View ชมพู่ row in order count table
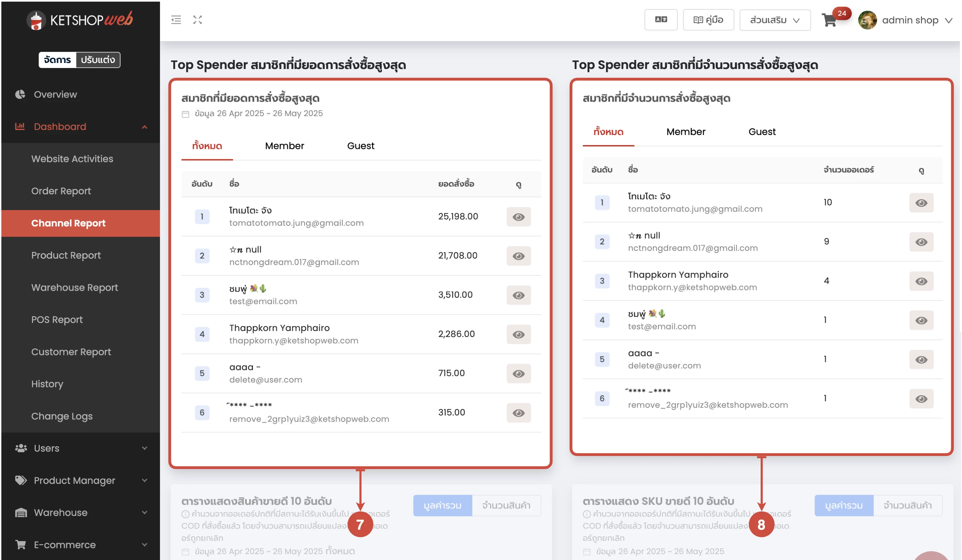 pyautogui.click(x=921, y=320)
